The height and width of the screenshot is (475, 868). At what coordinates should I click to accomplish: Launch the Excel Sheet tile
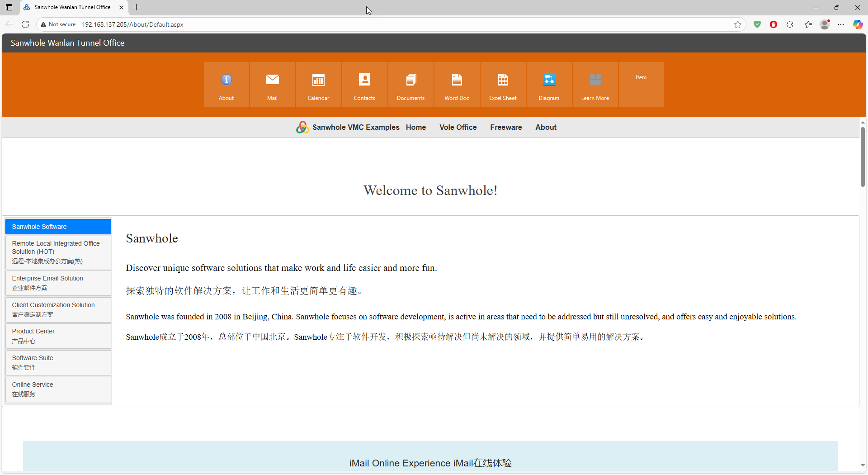[503, 85]
